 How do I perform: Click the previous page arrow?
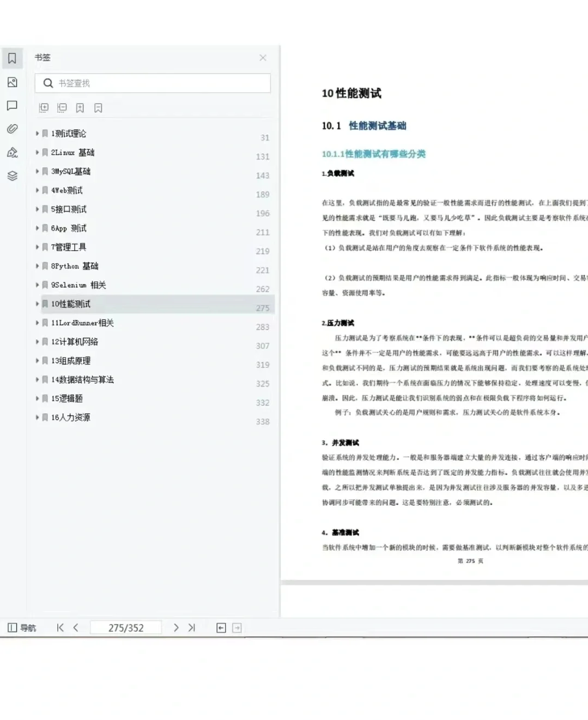(76, 627)
